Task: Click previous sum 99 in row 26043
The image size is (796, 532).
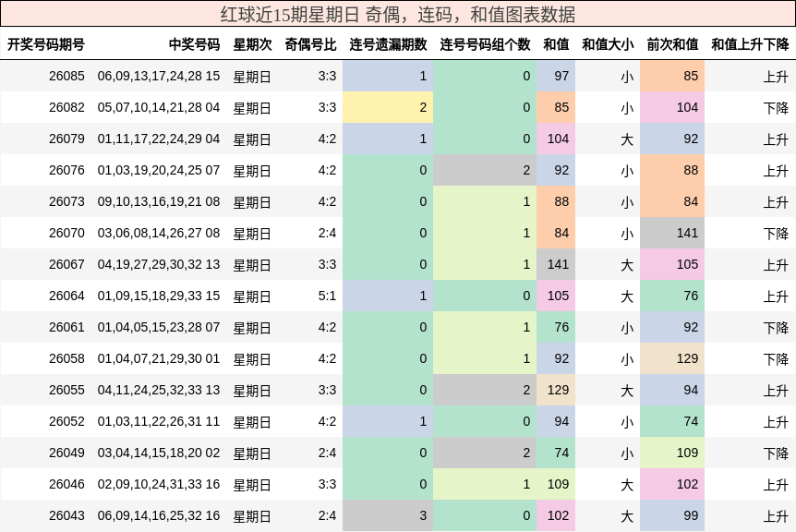Action: click(672, 515)
